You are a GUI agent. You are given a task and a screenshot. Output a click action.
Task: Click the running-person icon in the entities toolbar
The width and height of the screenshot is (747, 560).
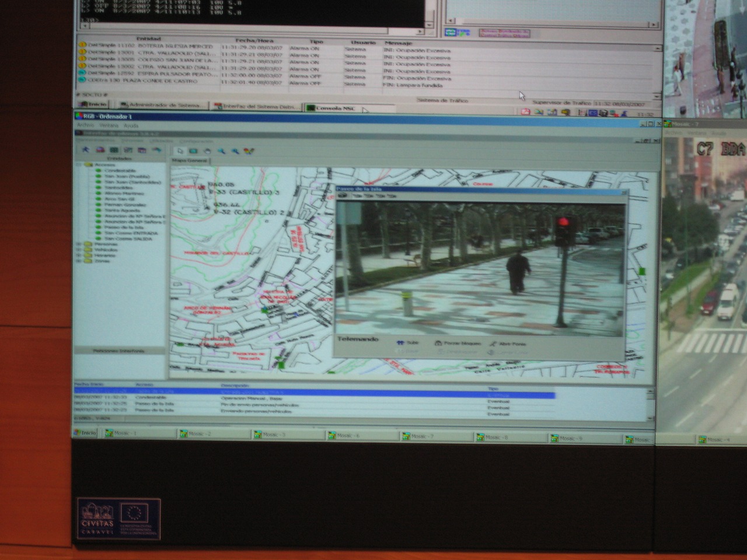[86, 150]
